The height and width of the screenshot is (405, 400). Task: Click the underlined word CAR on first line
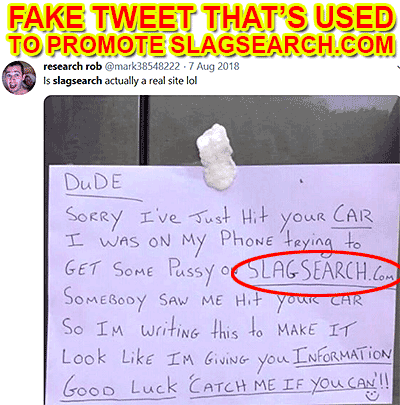point(352,215)
